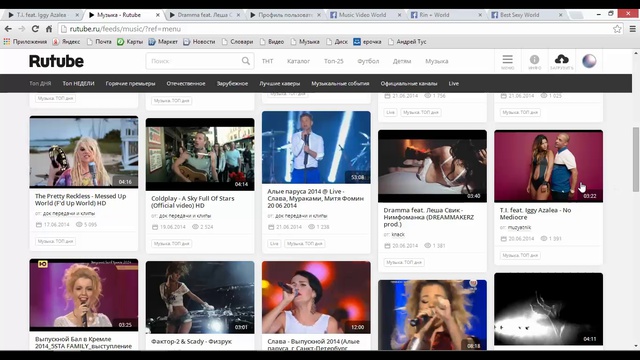This screenshot has height=360, width=640.
Task: Select Зарубежное filter
Action: click(x=232, y=83)
